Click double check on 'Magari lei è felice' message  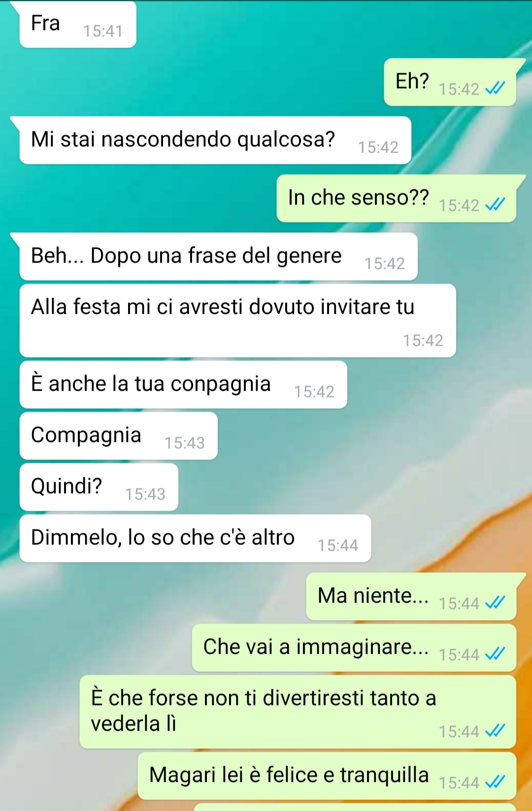495,782
